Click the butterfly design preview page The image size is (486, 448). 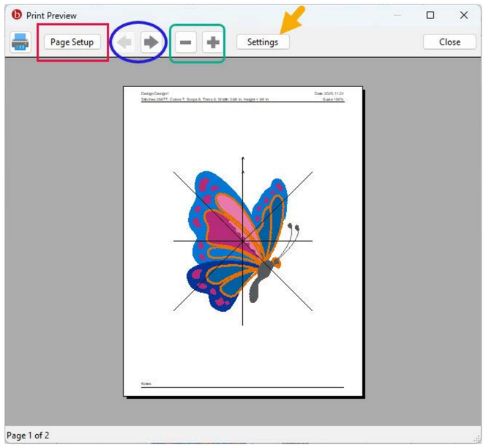coord(243,242)
